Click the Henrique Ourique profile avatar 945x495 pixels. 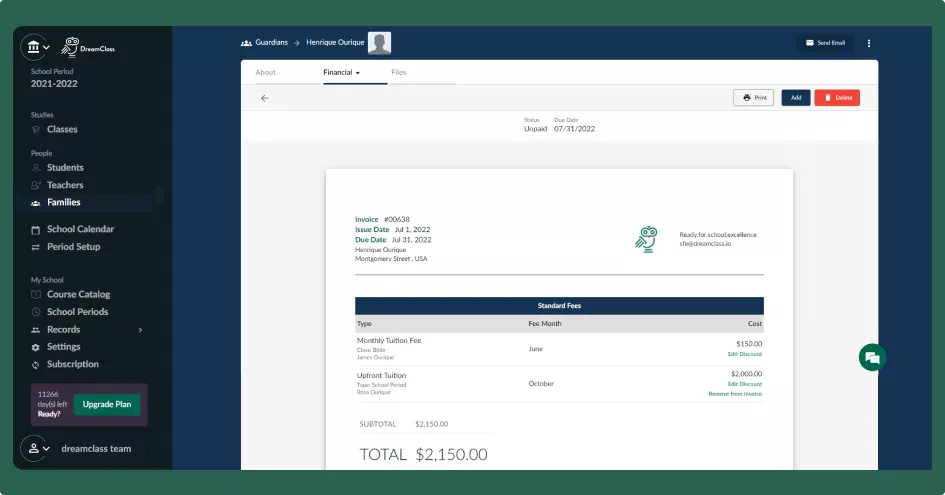(379, 43)
